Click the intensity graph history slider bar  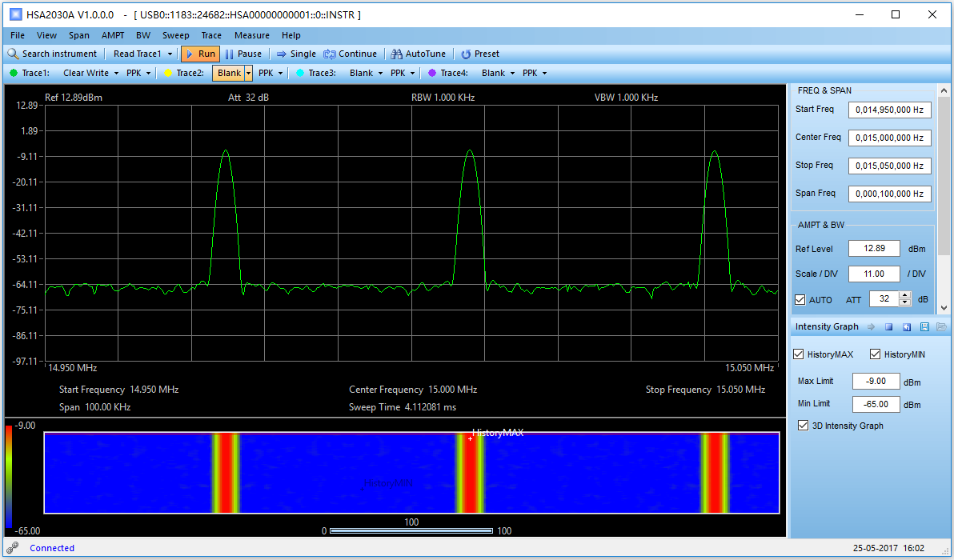411,530
